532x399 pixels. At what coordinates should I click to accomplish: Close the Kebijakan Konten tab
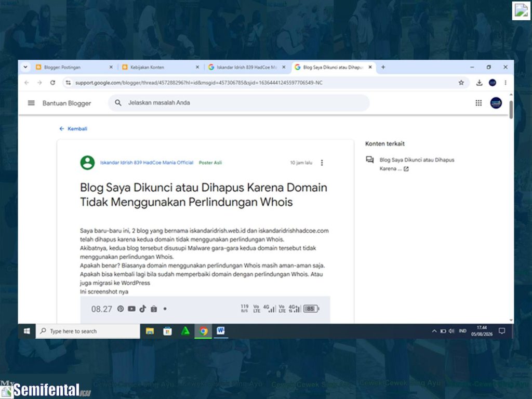click(197, 67)
